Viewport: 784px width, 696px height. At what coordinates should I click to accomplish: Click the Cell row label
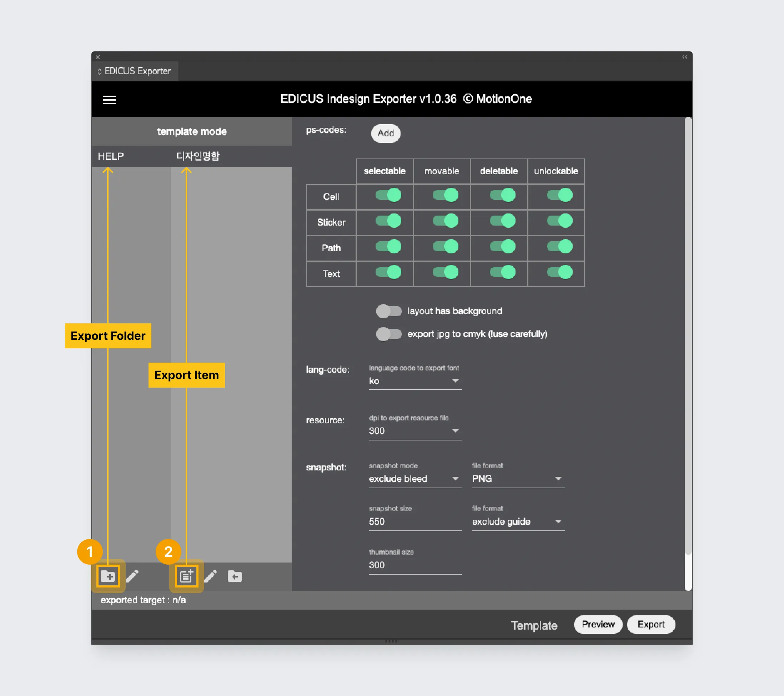(x=331, y=197)
